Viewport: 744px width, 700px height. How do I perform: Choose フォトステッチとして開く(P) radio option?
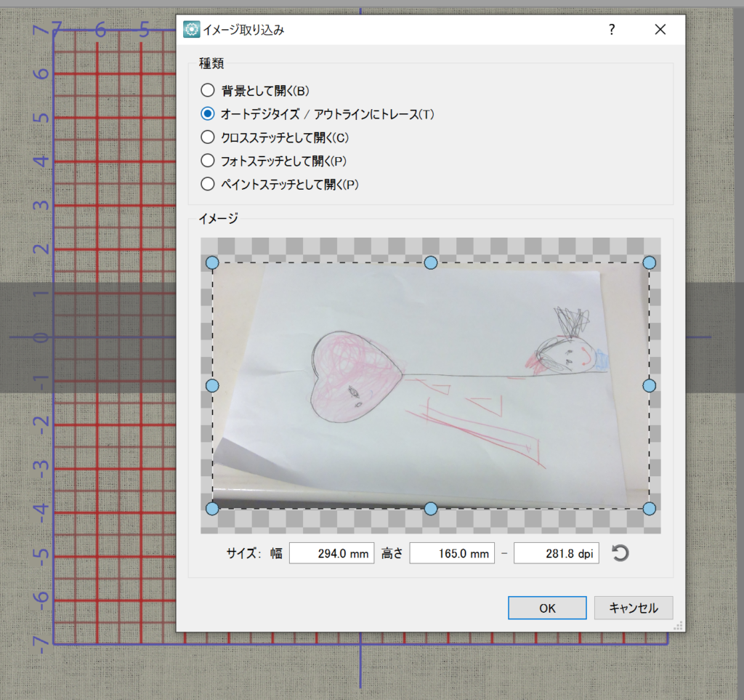tap(208, 160)
